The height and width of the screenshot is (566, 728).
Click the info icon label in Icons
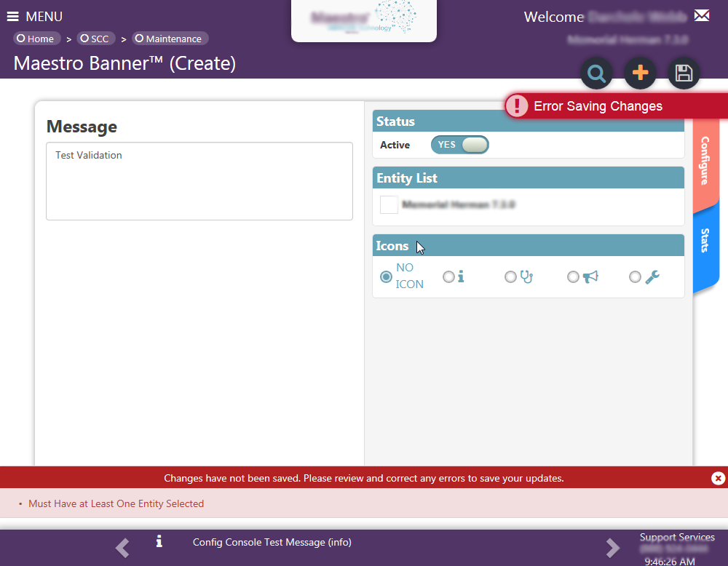[x=461, y=277]
